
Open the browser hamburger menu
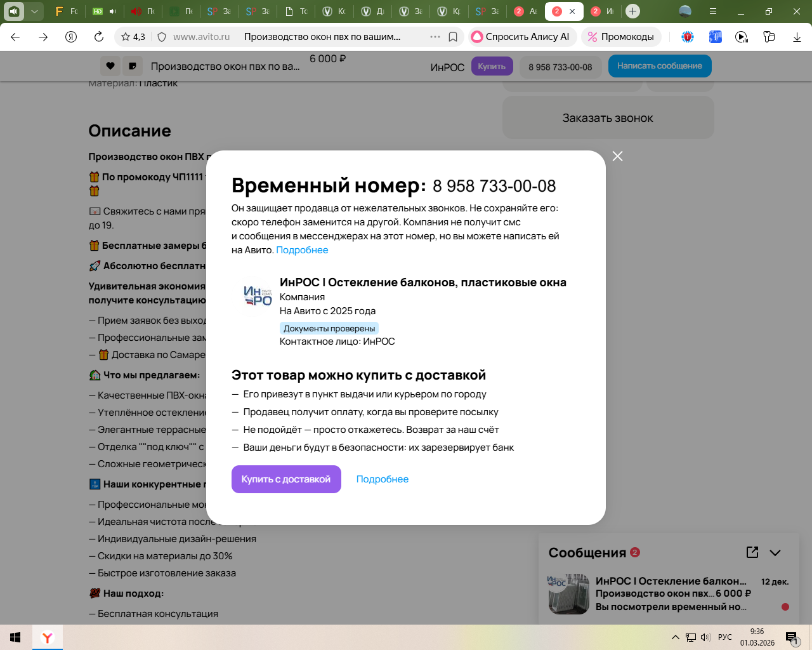713,11
